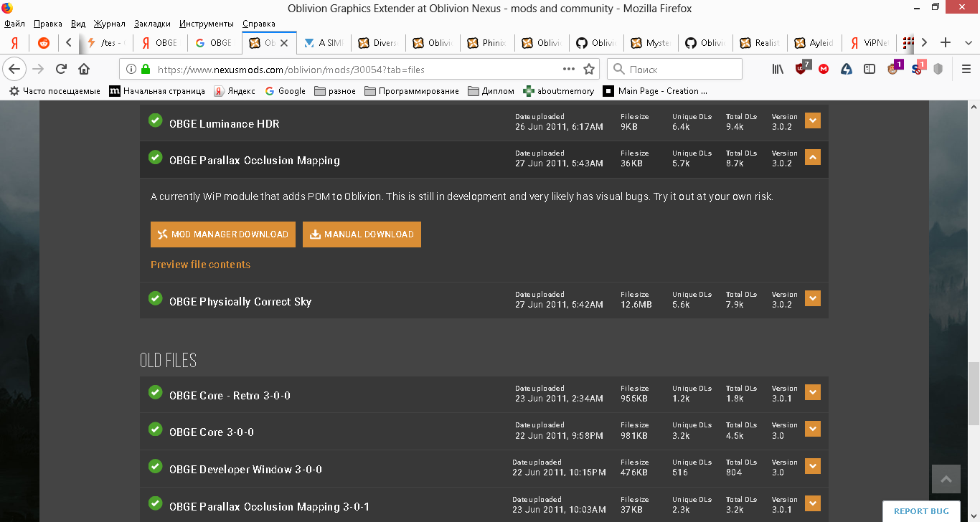This screenshot has width=980, height=522.
Task: Bookmark this page with the star icon
Action: [x=589, y=69]
